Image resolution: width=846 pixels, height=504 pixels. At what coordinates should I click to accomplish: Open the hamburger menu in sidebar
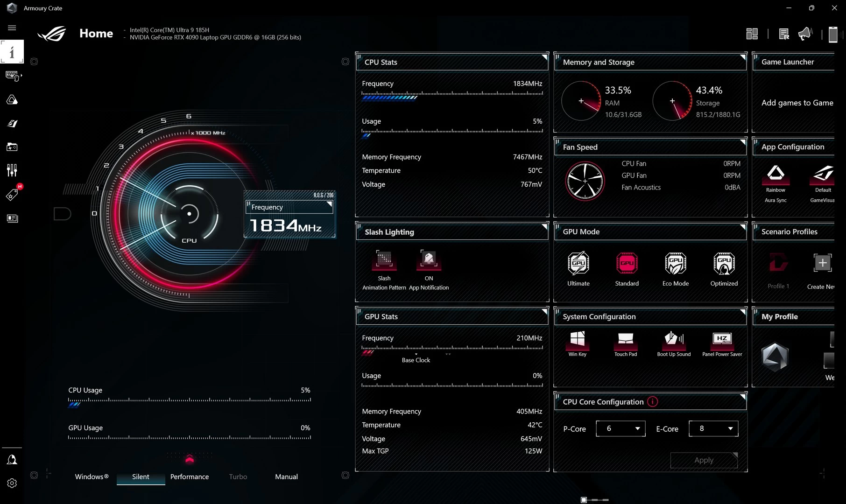pyautogui.click(x=12, y=28)
